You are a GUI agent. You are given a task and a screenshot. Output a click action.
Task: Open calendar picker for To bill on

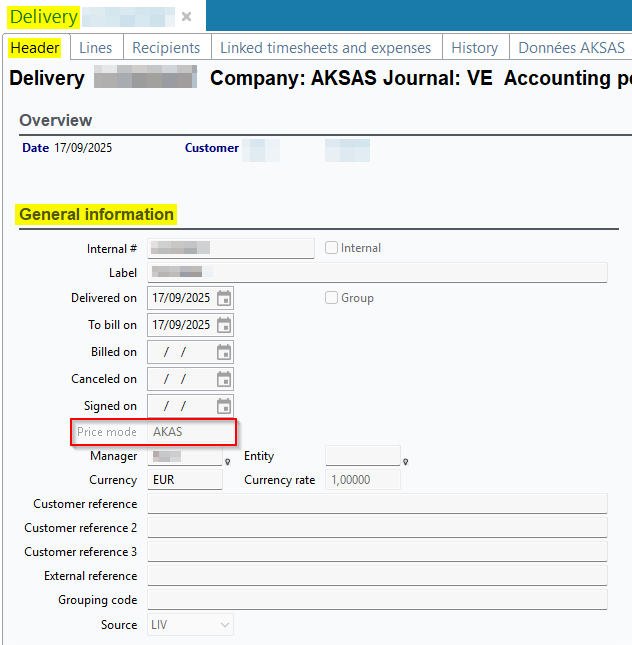tap(224, 325)
